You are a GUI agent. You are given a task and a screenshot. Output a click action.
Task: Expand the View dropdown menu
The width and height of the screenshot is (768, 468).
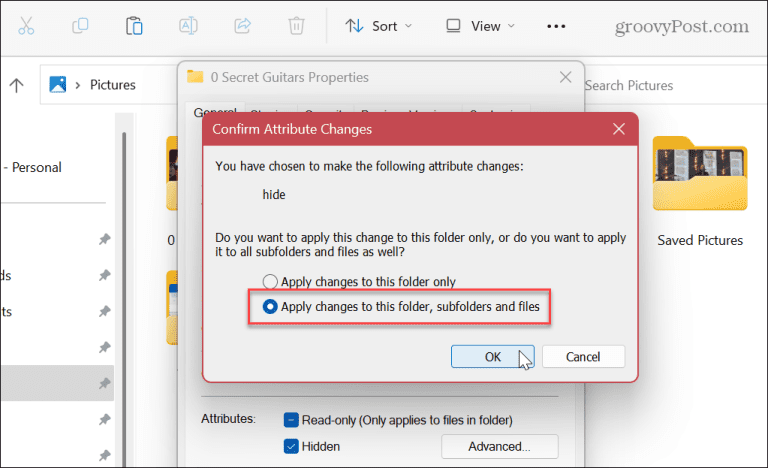coord(481,26)
